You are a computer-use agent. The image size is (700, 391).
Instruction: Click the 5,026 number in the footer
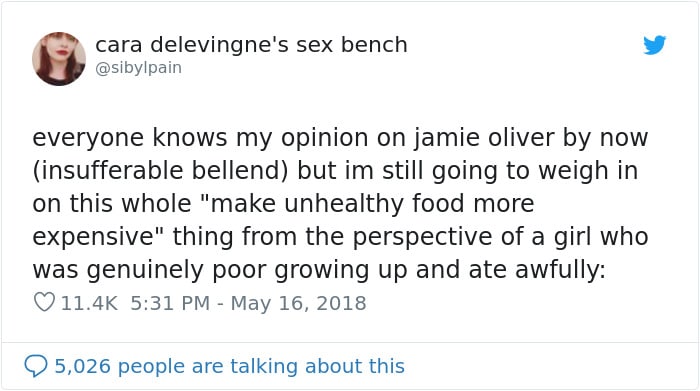83,366
